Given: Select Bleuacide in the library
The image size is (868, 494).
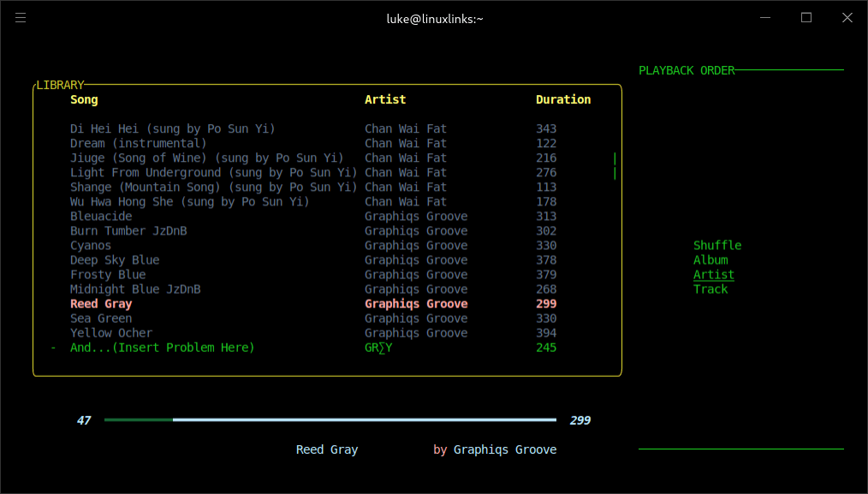Looking at the screenshot, I should 101,217.
